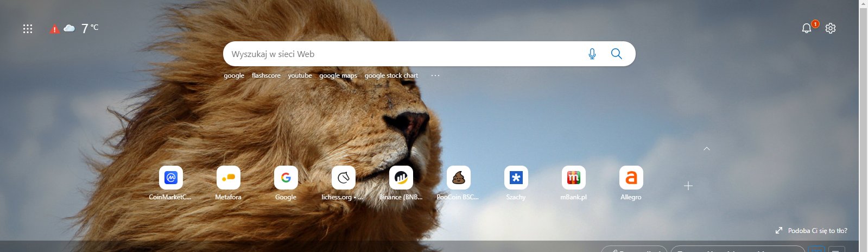Open the Allegro quick link
The width and height of the screenshot is (868, 252).
631,183
